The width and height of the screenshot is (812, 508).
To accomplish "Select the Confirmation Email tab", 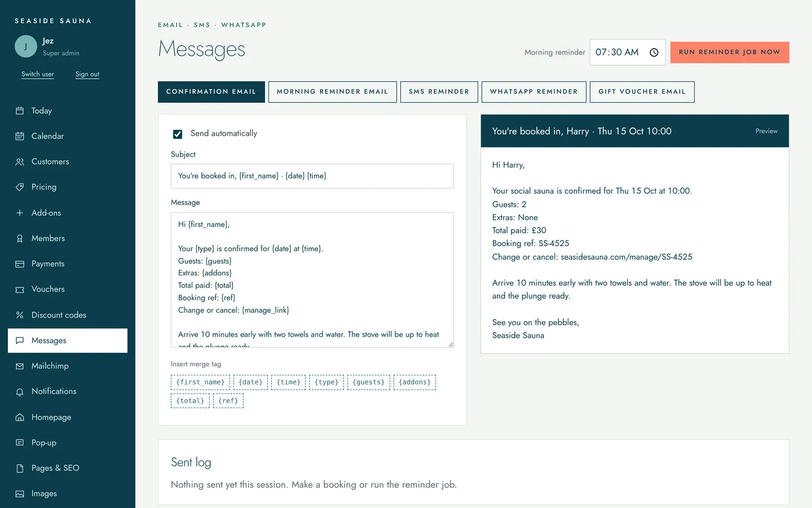I will 211,92.
